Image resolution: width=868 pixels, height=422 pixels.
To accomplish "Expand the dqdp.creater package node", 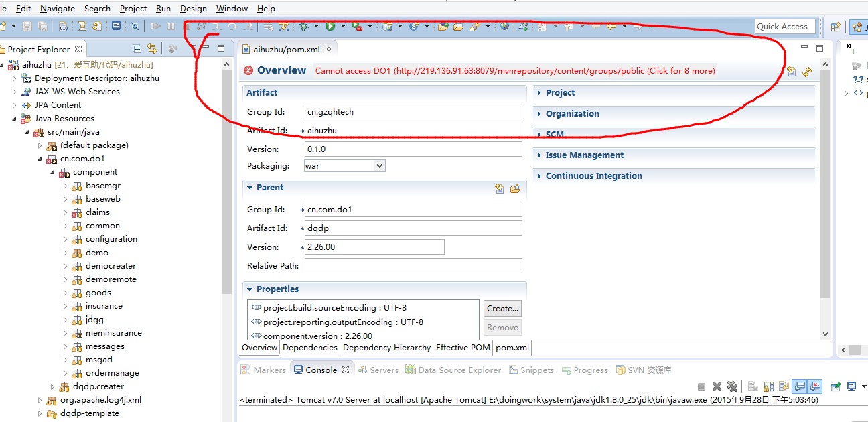I will tap(53, 386).
